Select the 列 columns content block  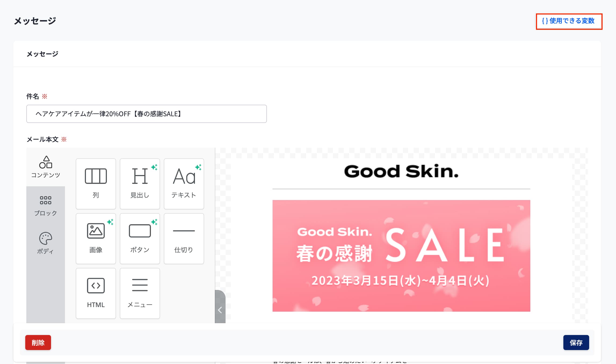coord(96,184)
